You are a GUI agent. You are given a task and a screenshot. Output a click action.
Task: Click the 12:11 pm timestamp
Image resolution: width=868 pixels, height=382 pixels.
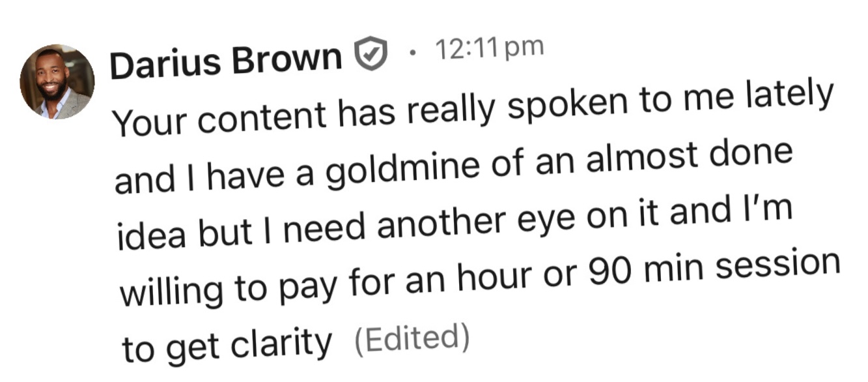coord(488,48)
